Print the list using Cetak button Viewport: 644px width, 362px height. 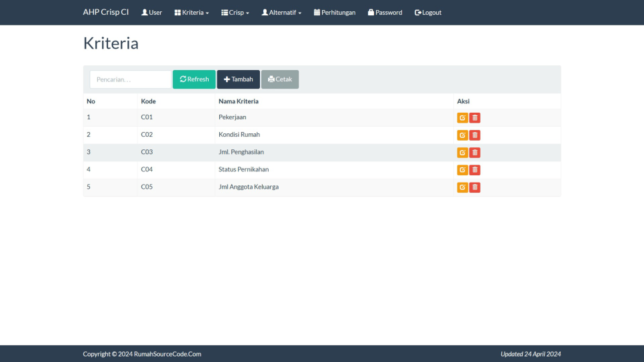click(x=280, y=79)
